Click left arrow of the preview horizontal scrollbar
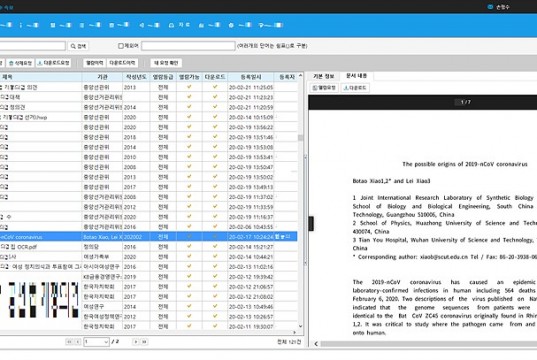 coord(316,344)
